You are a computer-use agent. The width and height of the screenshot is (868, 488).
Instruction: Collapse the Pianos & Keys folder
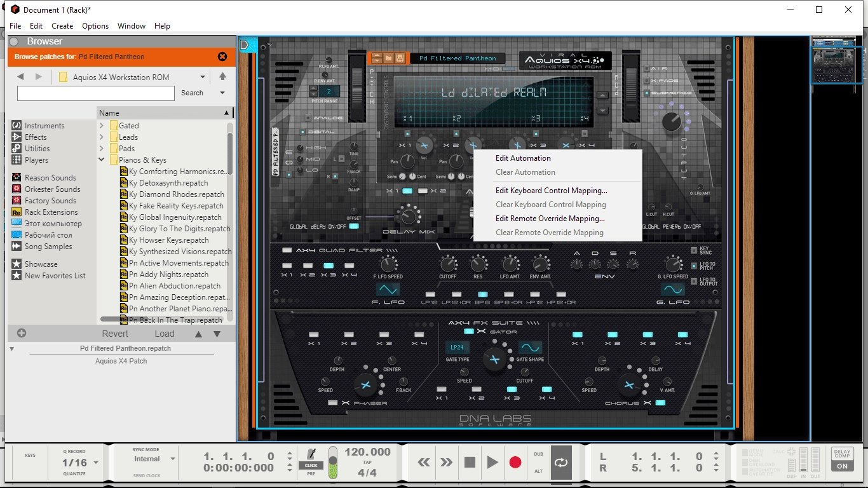point(102,160)
